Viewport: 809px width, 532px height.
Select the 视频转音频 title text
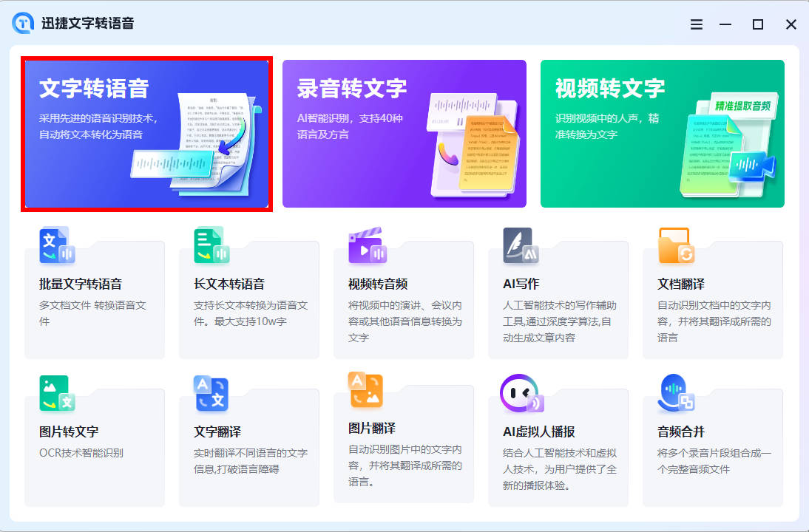378,284
